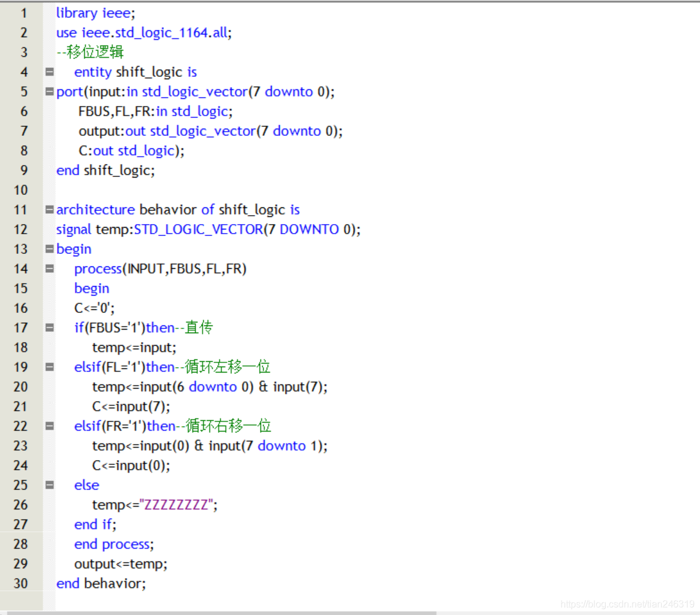Screen dimensions: 700x615
Task: Click on 'use ieee.std_logic_1164.all;' line
Action: [x=144, y=33]
